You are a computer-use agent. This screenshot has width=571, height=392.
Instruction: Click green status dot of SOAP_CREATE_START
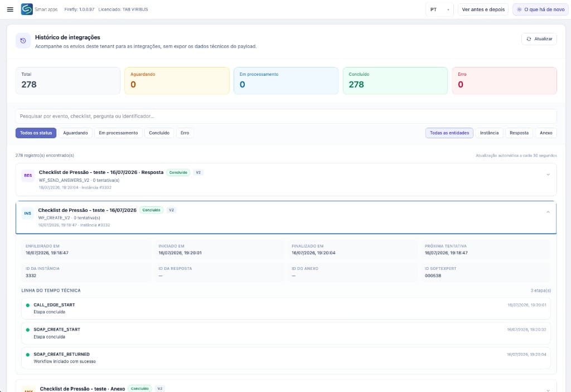tap(28, 330)
